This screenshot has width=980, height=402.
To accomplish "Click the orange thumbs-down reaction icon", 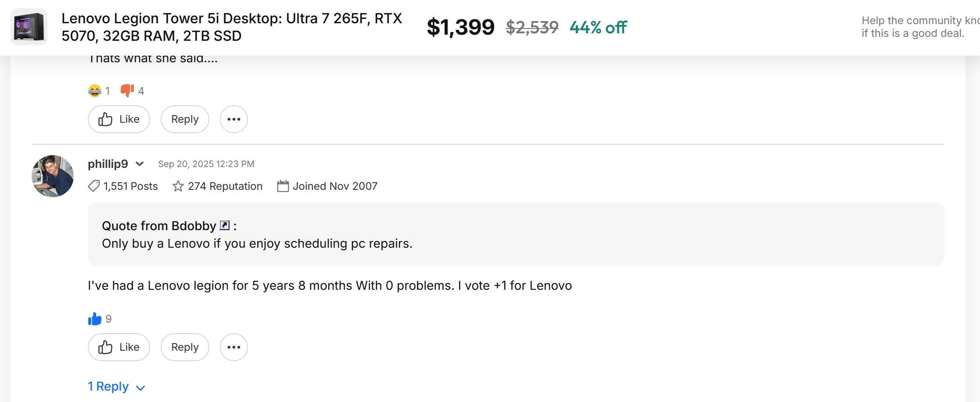I will point(127,91).
